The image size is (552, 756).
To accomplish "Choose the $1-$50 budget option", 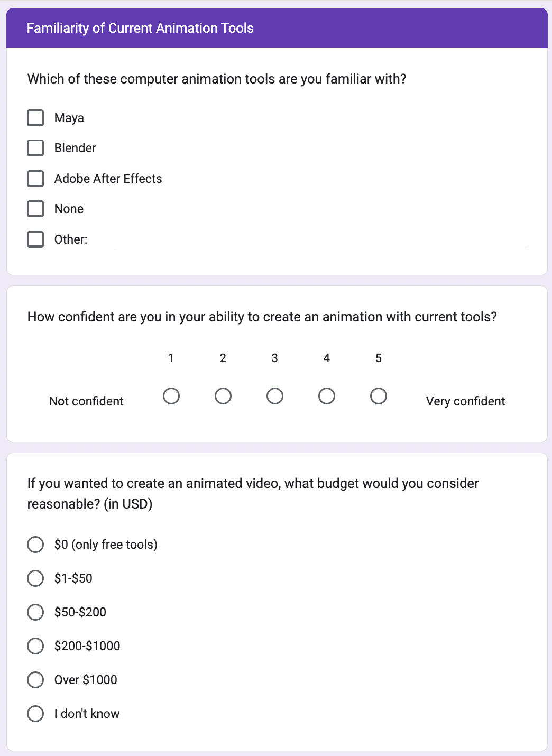I will (35, 578).
